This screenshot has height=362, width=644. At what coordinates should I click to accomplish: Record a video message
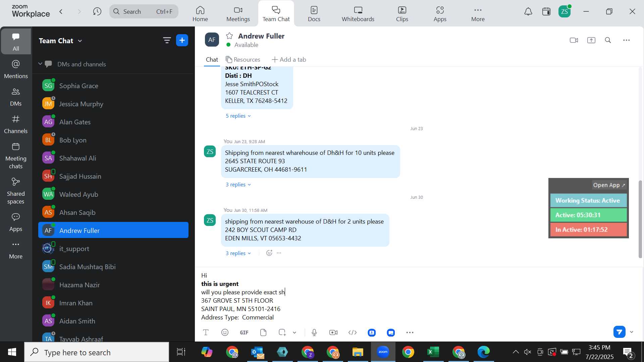click(x=333, y=333)
